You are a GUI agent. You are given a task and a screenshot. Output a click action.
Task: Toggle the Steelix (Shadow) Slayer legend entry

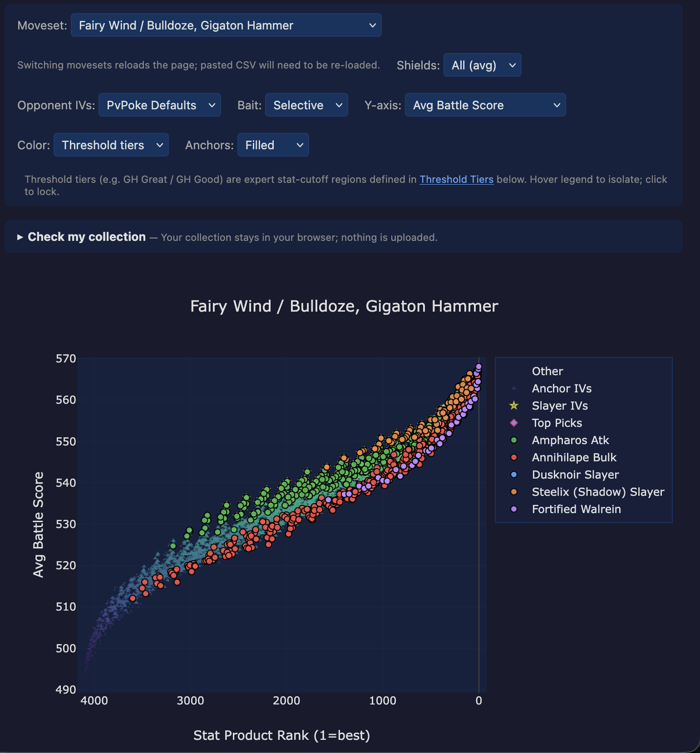pyautogui.click(x=598, y=492)
